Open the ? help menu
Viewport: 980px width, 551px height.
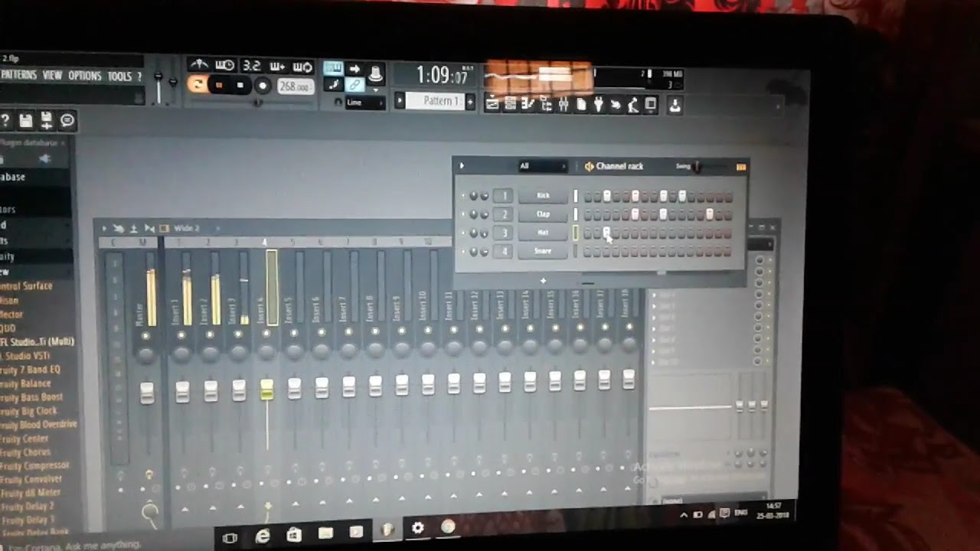pyautogui.click(x=139, y=77)
